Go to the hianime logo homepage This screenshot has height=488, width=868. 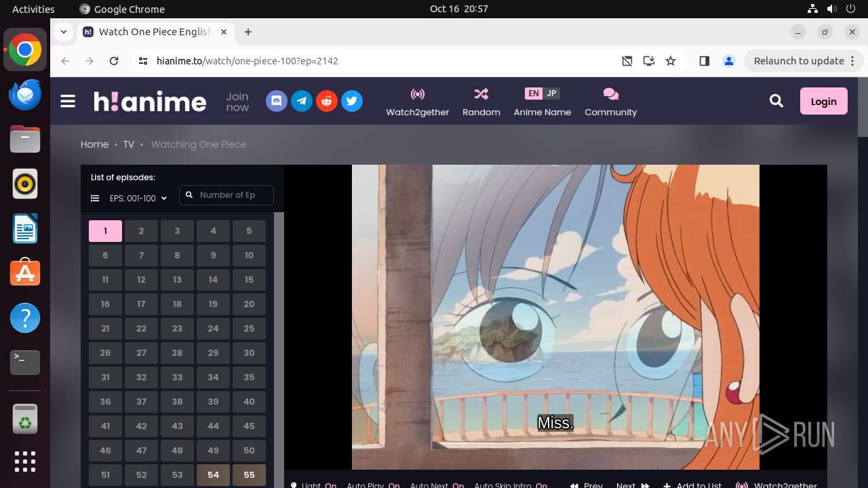pos(150,101)
